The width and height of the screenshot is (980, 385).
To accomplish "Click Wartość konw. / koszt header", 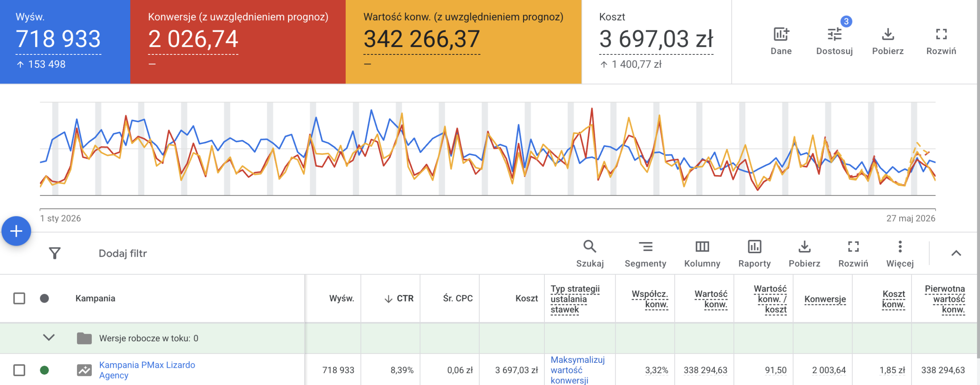I will pos(770,299).
